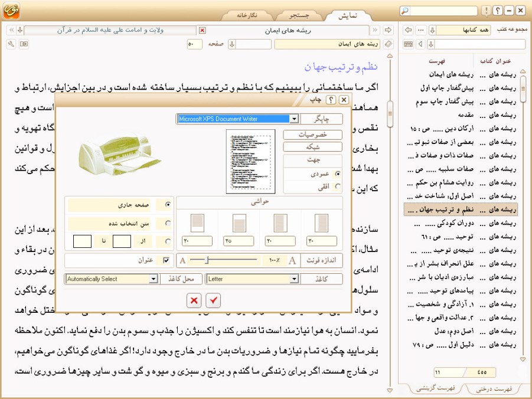Image resolution: width=532 pixels, height=399 pixels.
Task: Close the ريشه های ايمان tab with red X
Action: 202,31
